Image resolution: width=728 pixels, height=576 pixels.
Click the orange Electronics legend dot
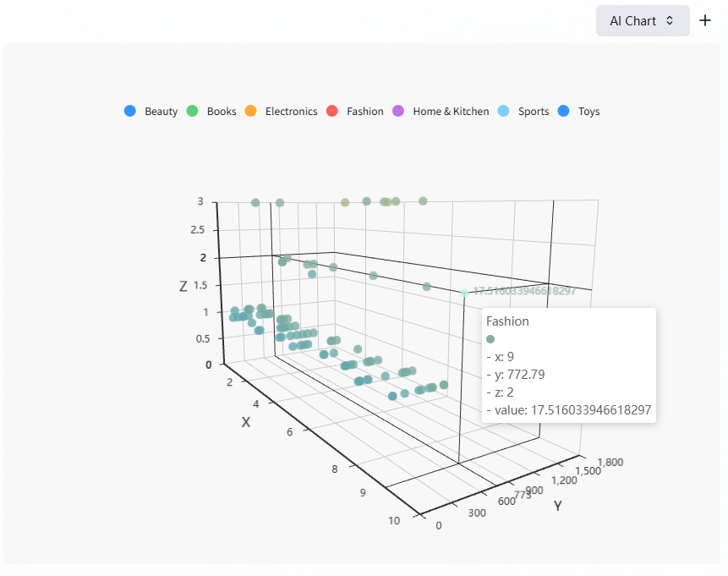coord(250,111)
